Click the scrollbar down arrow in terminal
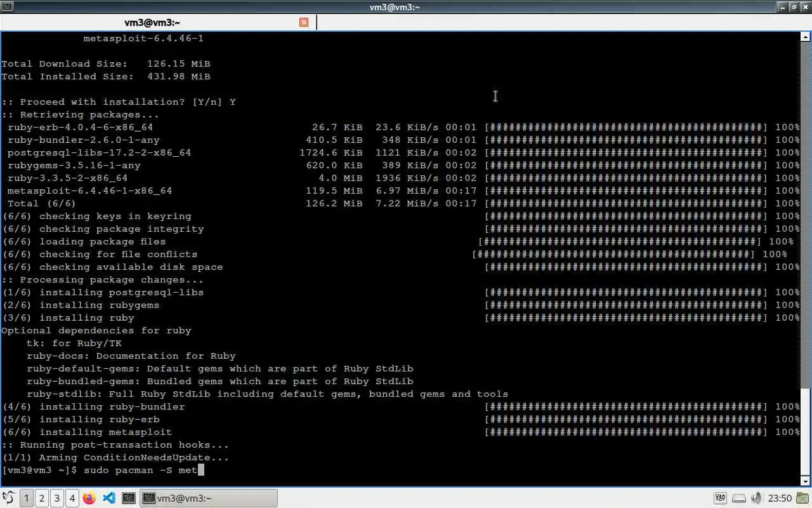 806,481
